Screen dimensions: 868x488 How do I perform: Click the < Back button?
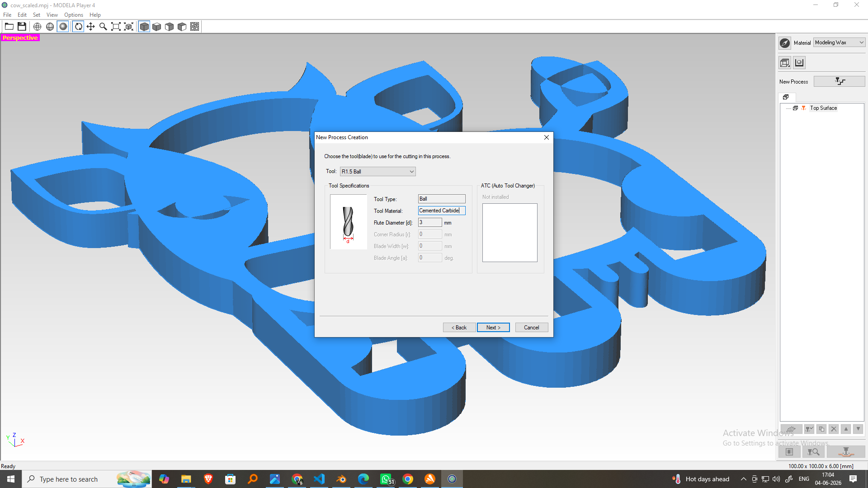(x=459, y=328)
